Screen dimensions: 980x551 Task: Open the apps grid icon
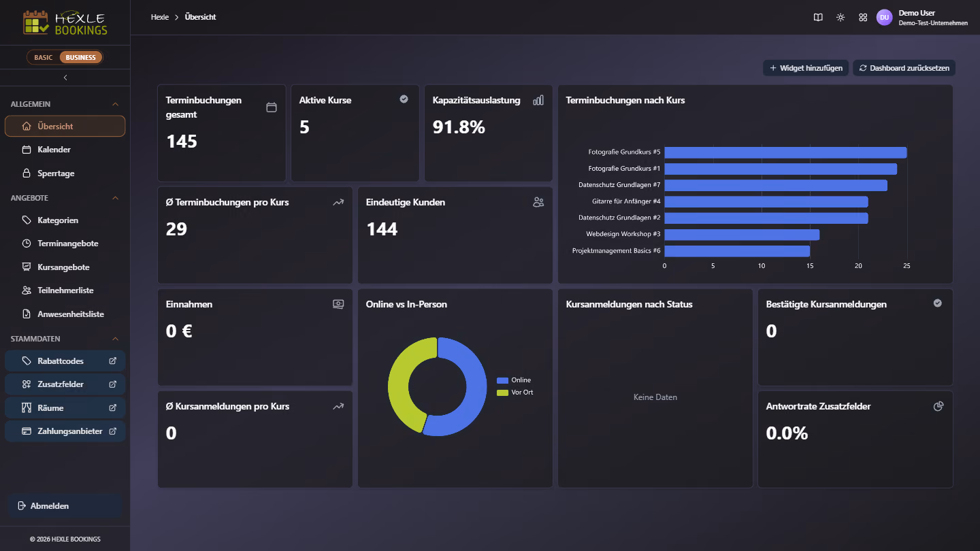coord(863,18)
